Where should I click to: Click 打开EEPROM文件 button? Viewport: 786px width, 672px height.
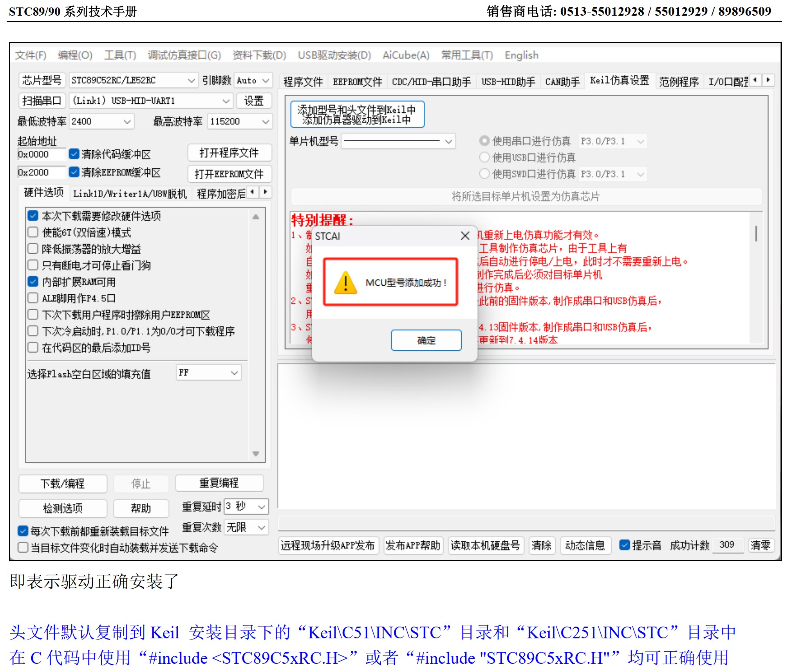coord(229,173)
